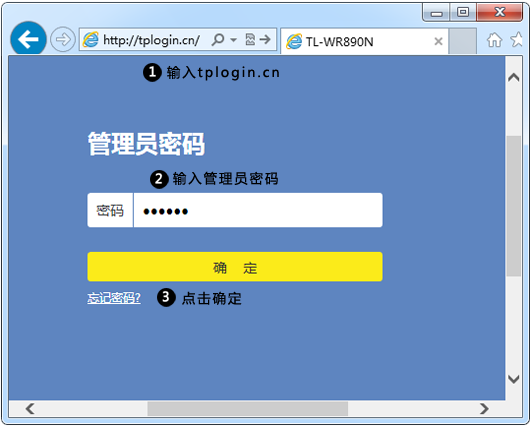Click the search magnifier in address bar

pyautogui.click(x=218, y=40)
